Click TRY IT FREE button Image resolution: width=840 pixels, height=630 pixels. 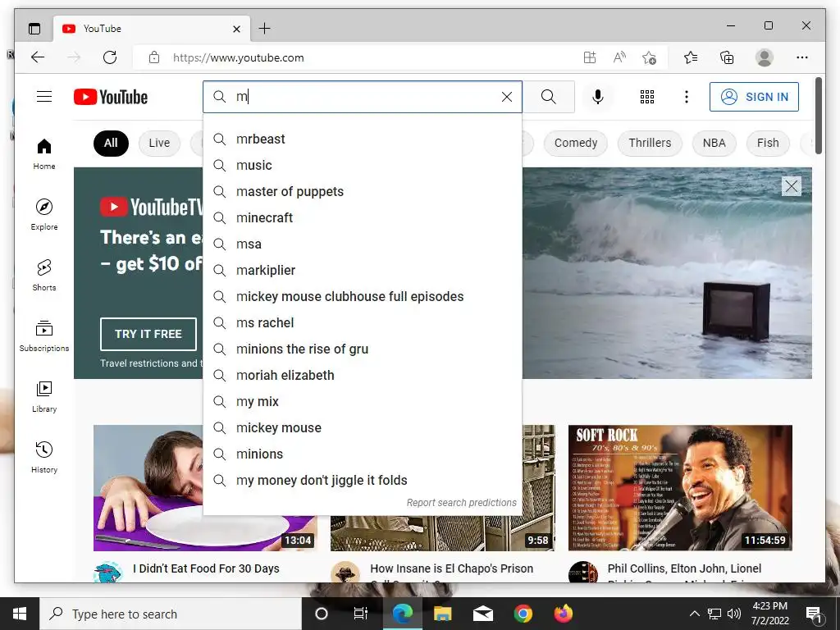(148, 334)
